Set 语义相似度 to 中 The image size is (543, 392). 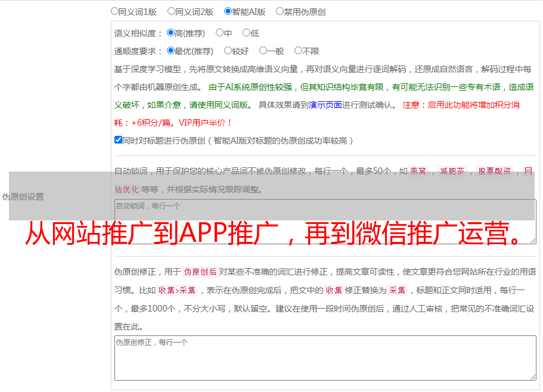[219, 33]
